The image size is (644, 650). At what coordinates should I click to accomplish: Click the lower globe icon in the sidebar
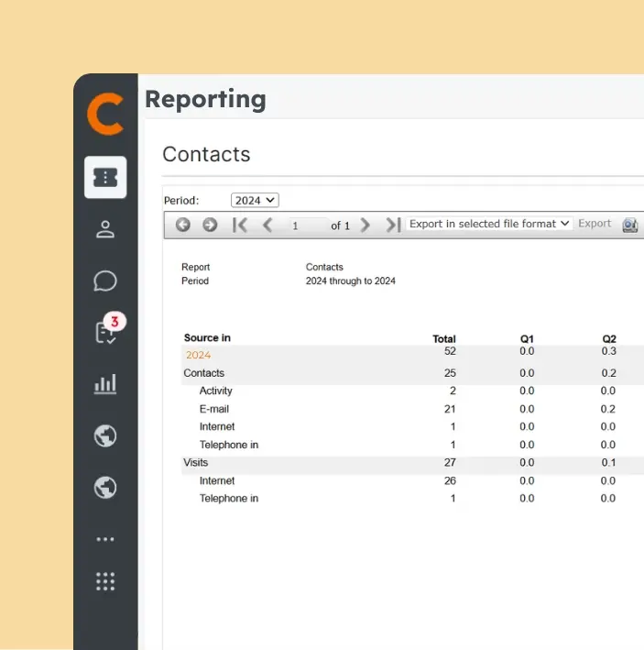(105, 488)
